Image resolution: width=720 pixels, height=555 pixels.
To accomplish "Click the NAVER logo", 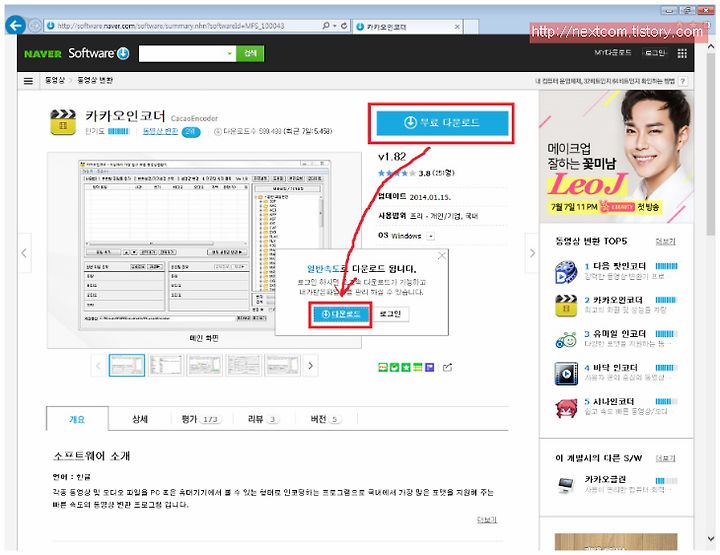I will point(43,54).
